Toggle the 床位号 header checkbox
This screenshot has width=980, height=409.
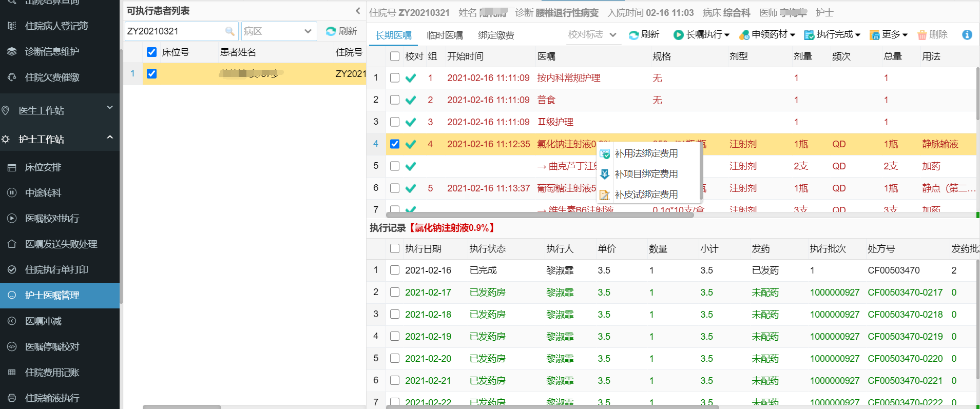click(x=151, y=52)
